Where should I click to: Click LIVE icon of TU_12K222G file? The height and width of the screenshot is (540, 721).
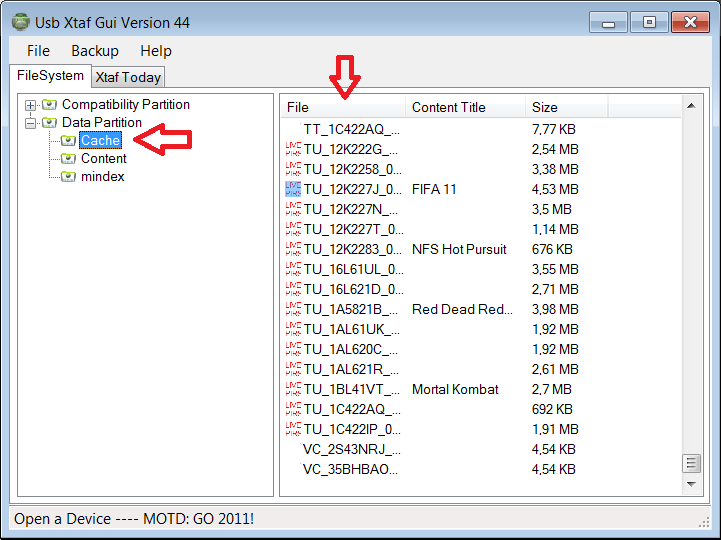click(293, 149)
